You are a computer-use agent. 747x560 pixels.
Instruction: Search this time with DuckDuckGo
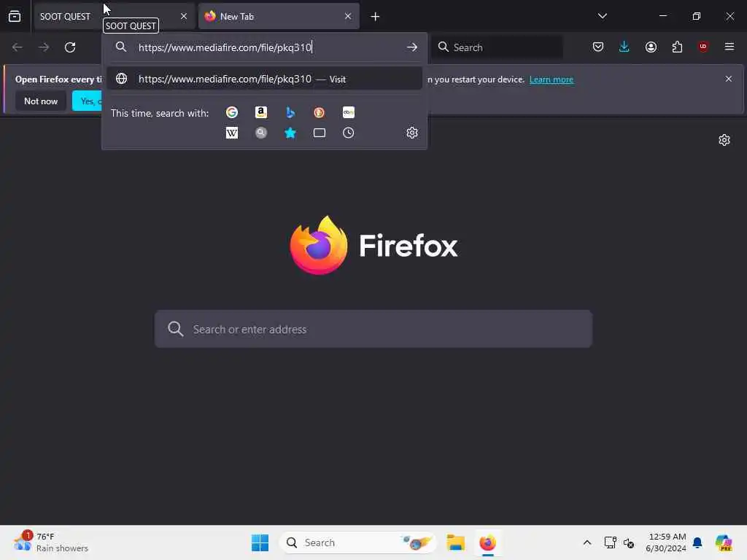point(320,112)
